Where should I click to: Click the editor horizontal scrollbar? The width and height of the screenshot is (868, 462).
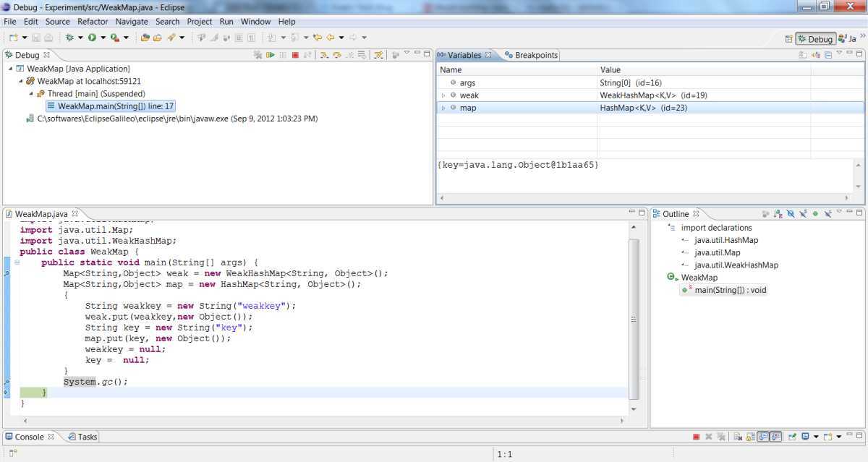pos(324,421)
